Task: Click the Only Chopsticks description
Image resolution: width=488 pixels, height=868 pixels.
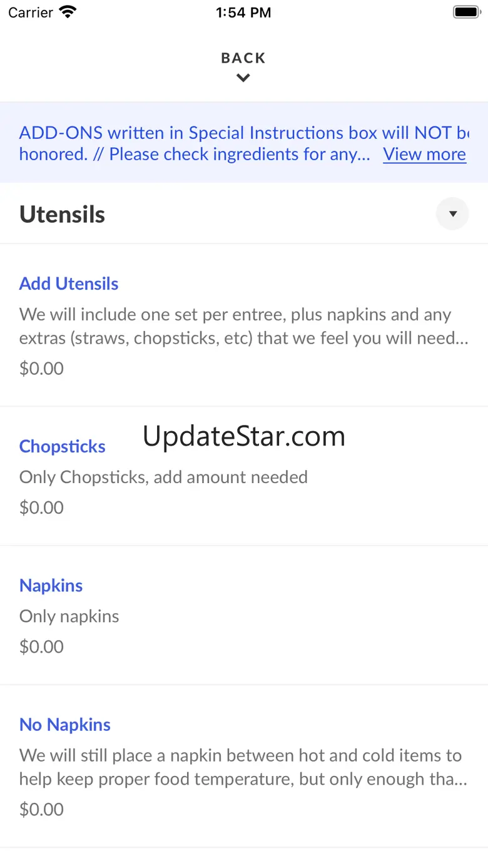Action: [x=163, y=477]
